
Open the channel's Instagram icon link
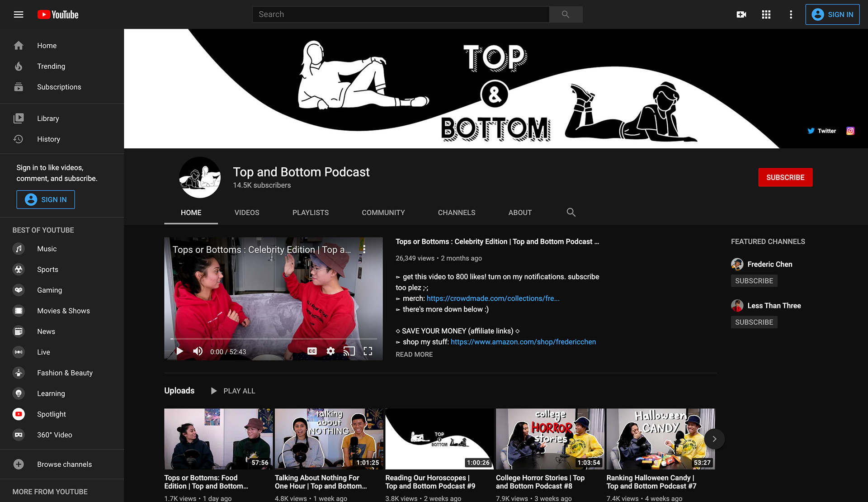pos(850,131)
